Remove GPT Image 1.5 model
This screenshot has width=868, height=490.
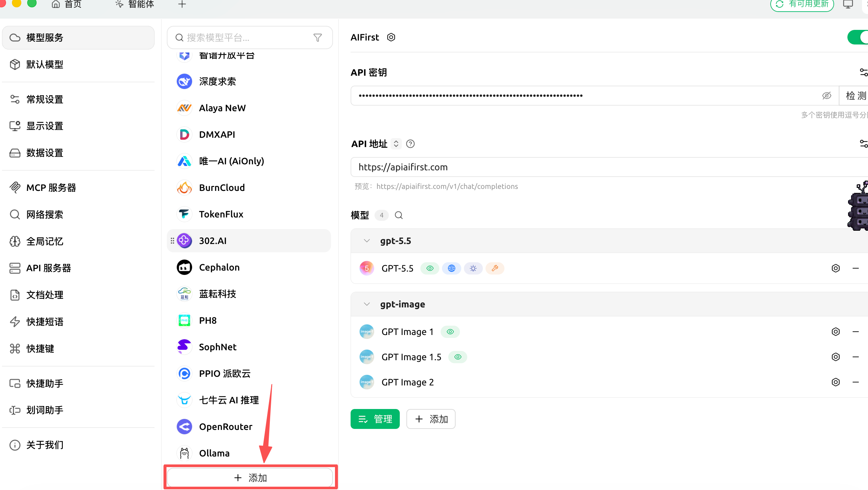pyautogui.click(x=855, y=357)
